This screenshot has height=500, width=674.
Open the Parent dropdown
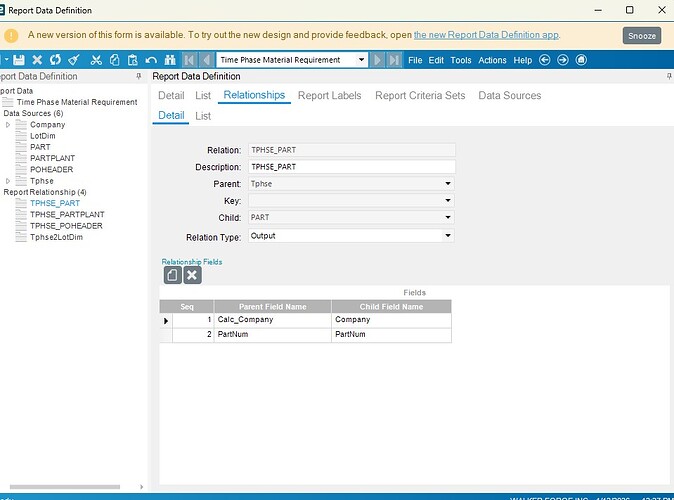(448, 184)
